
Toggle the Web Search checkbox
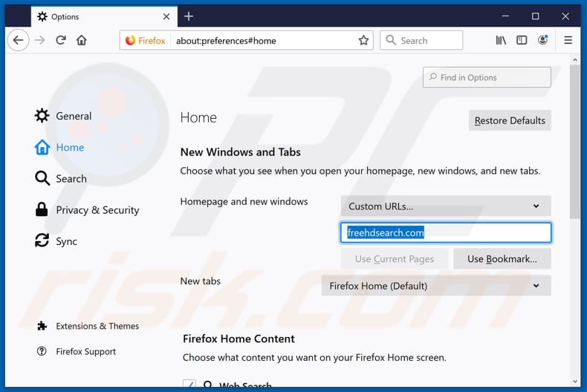[x=189, y=385]
